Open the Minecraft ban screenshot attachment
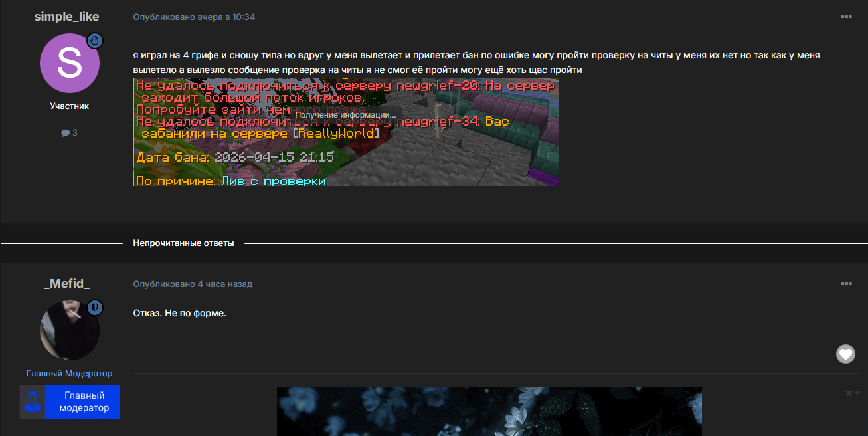 tap(345, 132)
